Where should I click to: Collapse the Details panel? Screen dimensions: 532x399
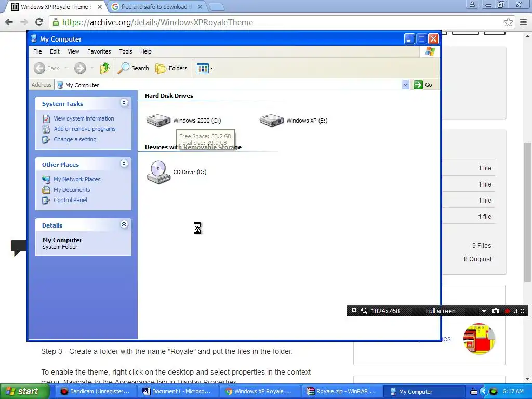tap(124, 224)
